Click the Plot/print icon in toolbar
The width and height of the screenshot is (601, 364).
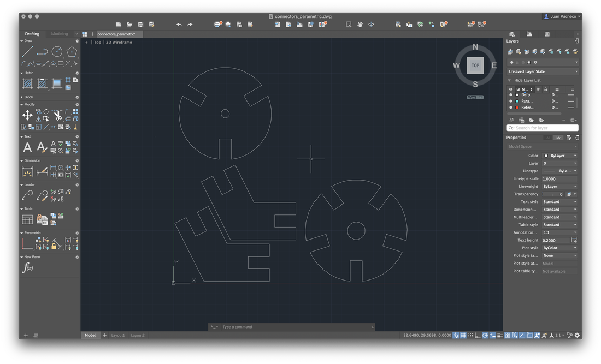pyautogui.click(x=217, y=25)
